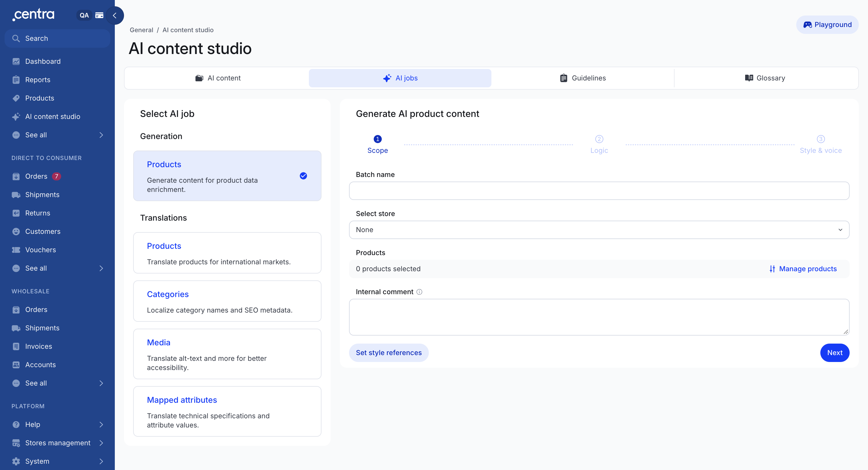Select the Translations Products job card
868x470 pixels.
227,253
